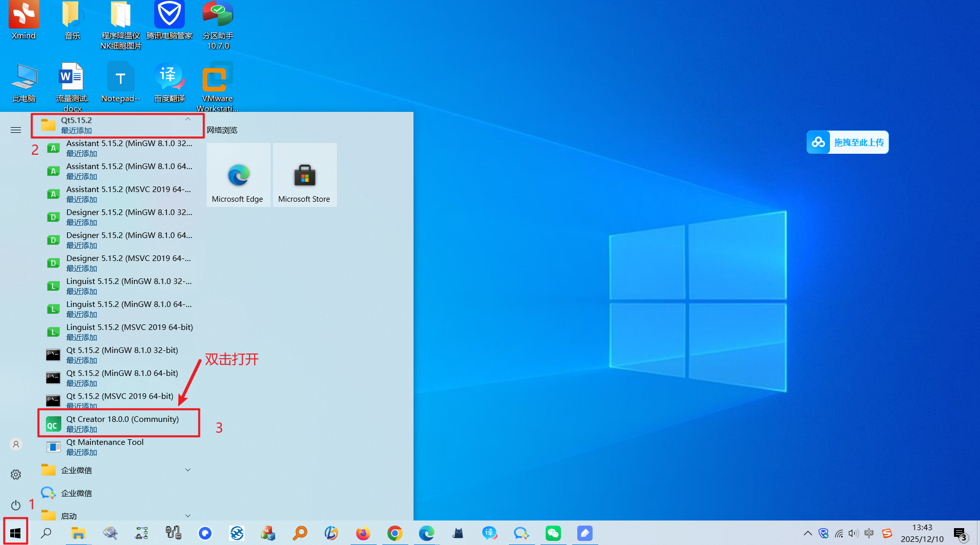Viewport: 980px width, 545px height.
Task: Open the orange magnifier app on taskbar
Action: [300, 533]
